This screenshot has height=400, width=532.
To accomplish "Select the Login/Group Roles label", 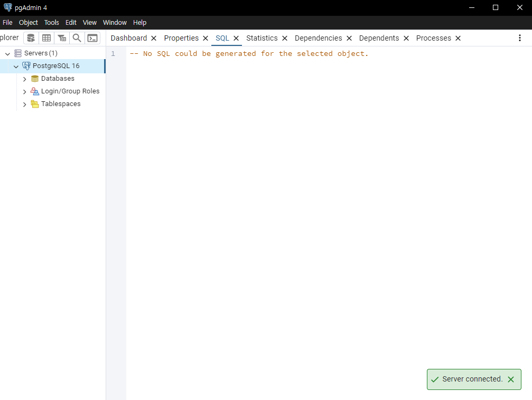I will point(70,91).
